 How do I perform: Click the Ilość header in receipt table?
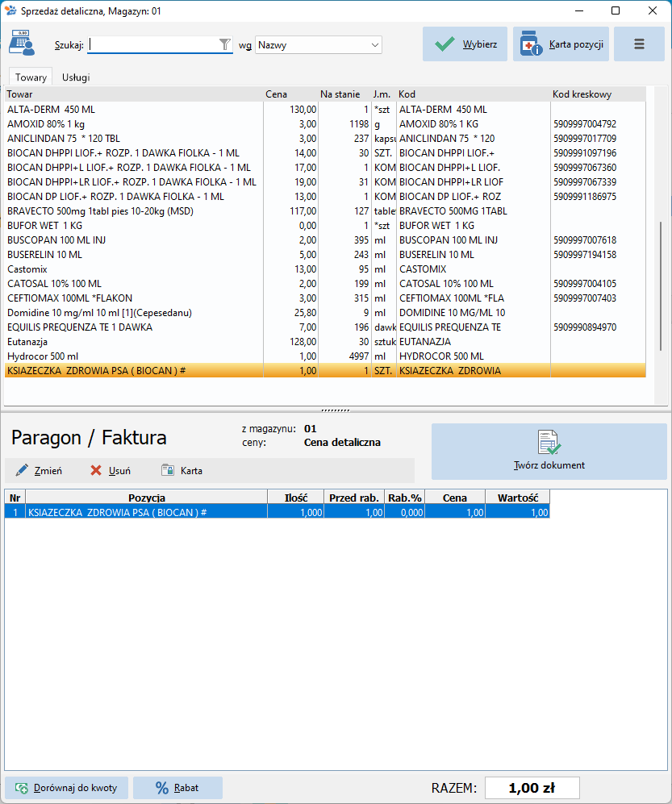coord(296,498)
